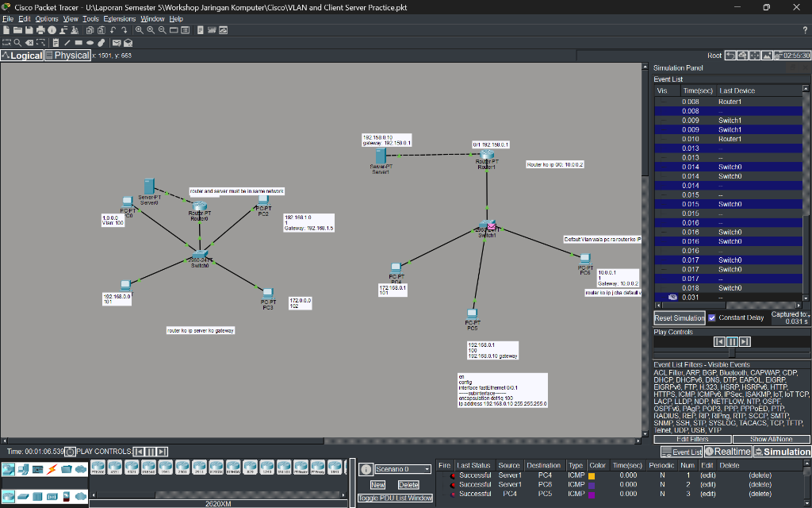Click Server1 device on the workspace
The width and height of the screenshot is (812, 508).
click(x=381, y=156)
